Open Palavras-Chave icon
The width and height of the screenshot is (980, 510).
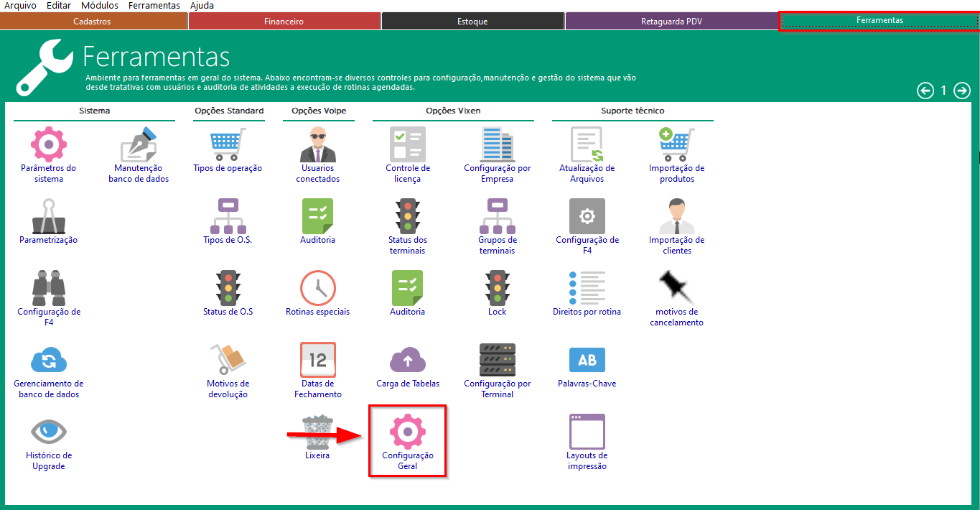point(587,360)
